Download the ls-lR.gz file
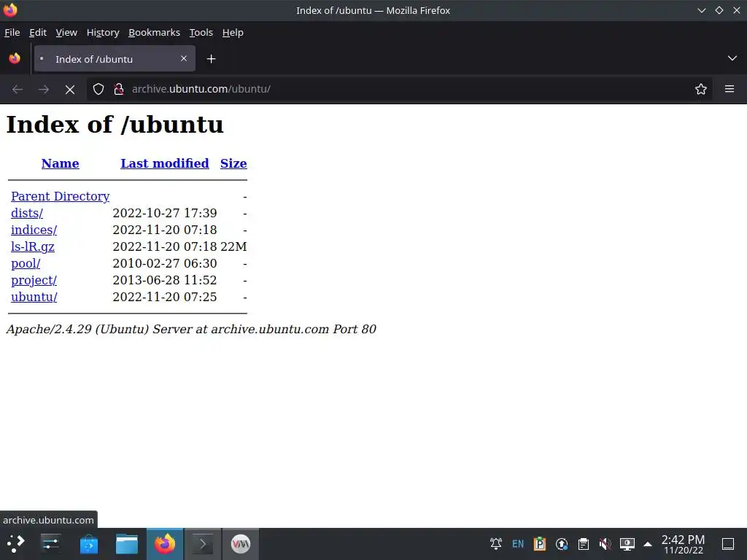The width and height of the screenshot is (747, 560). [33, 246]
